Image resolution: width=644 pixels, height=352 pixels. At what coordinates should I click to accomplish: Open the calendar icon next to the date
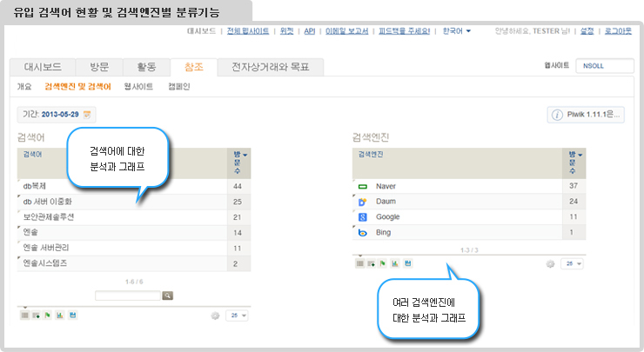point(88,115)
